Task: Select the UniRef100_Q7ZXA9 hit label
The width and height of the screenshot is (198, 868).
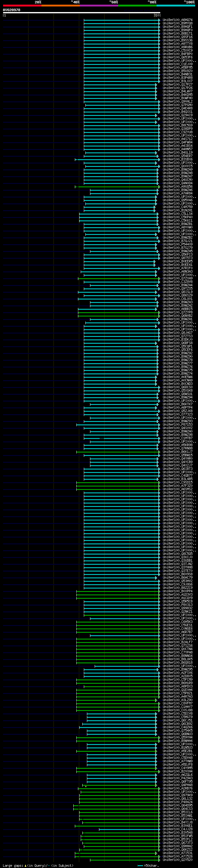Action: [x=178, y=278]
